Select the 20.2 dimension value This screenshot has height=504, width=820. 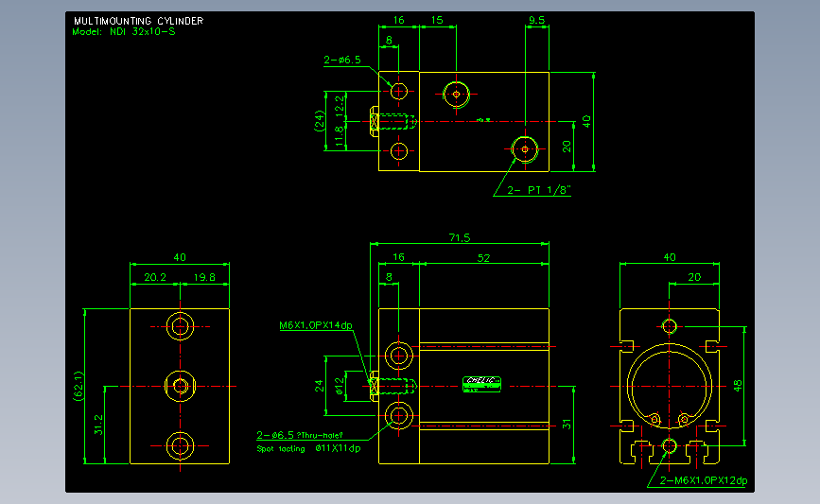tap(155, 278)
